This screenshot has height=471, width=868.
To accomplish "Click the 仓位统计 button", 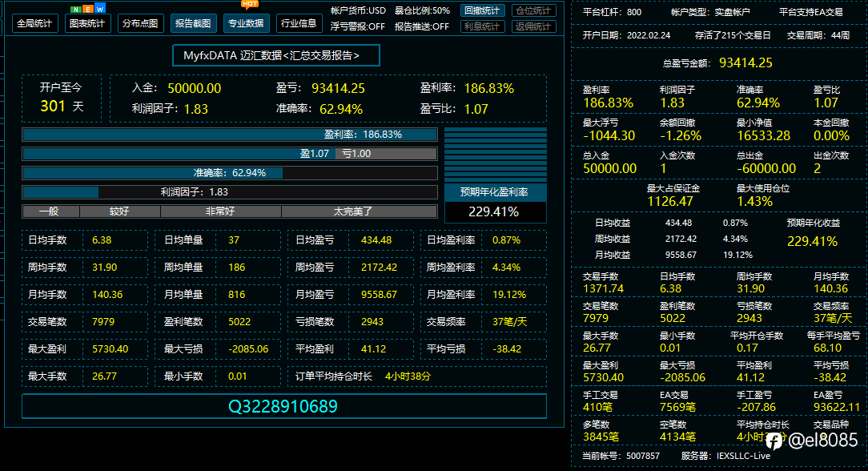I will tap(533, 10).
